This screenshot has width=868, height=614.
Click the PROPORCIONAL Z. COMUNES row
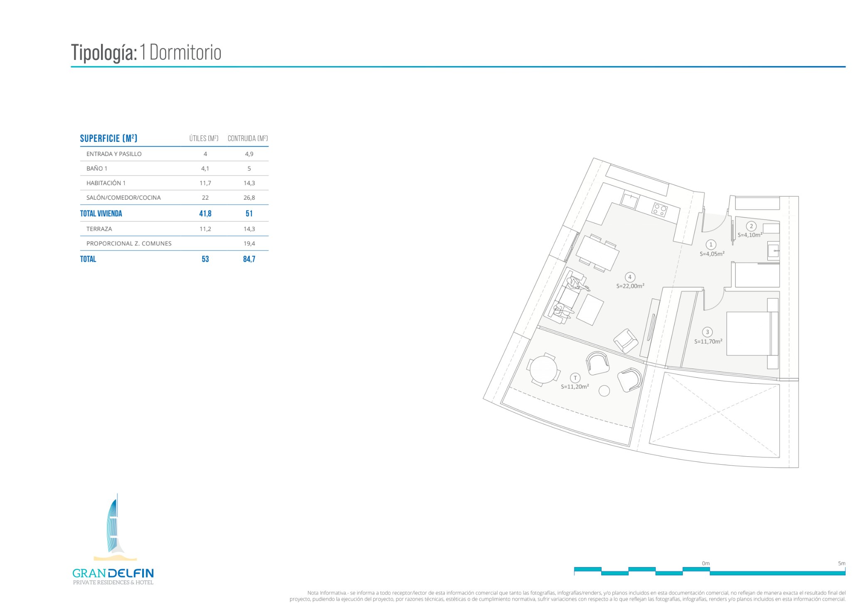pyautogui.click(x=129, y=243)
